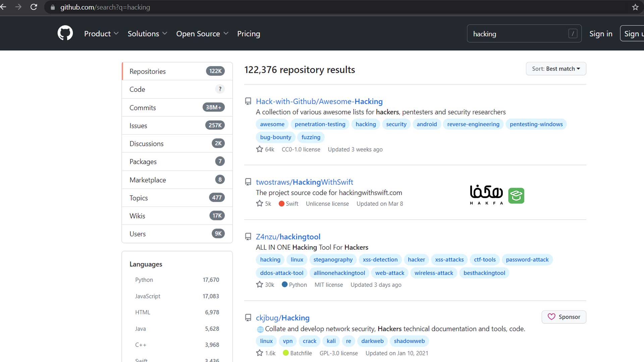Click the hacking search input field
The image size is (644, 362).
(524, 34)
